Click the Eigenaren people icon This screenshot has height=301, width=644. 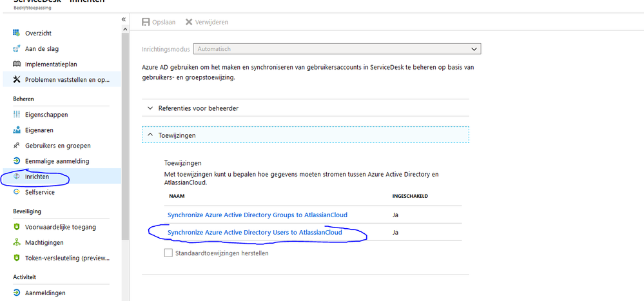[16, 130]
